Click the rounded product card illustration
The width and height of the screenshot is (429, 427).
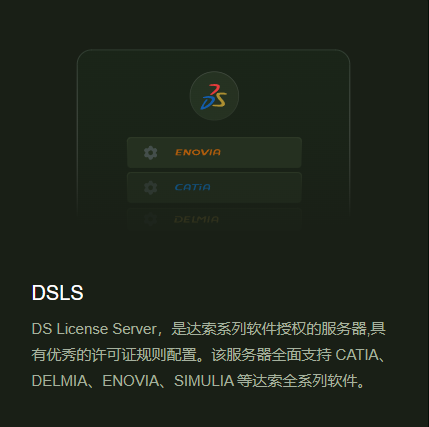coord(213,140)
